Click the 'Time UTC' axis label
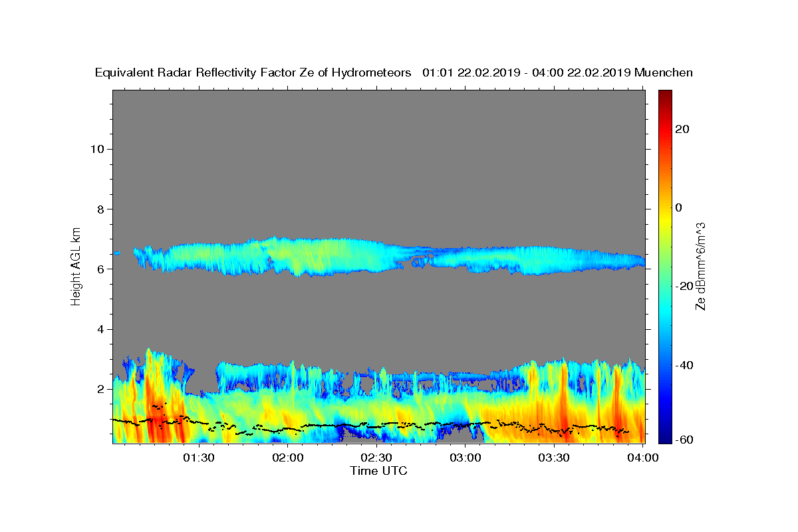This screenshot has height=532, width=798. tap(378, 471)
